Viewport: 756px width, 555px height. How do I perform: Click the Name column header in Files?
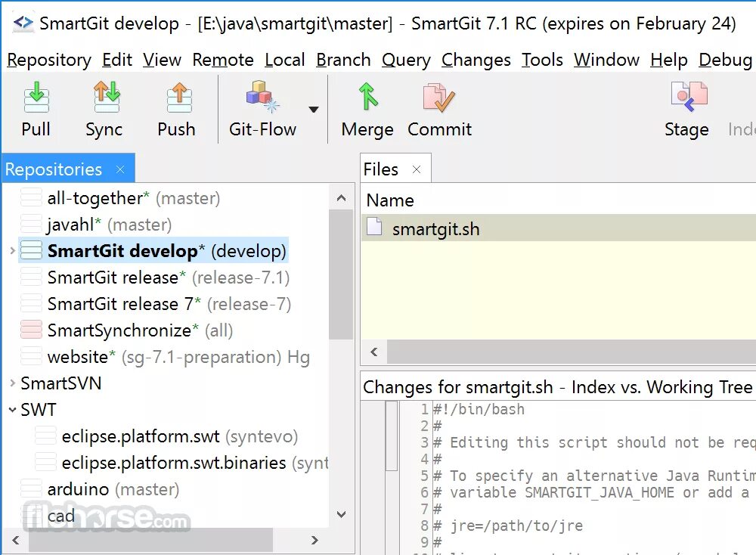[x=390, y=200]
